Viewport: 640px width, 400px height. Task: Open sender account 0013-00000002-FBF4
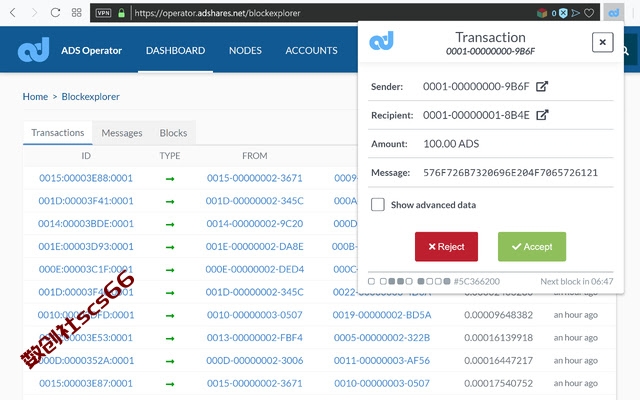click(x=254, y=338)
